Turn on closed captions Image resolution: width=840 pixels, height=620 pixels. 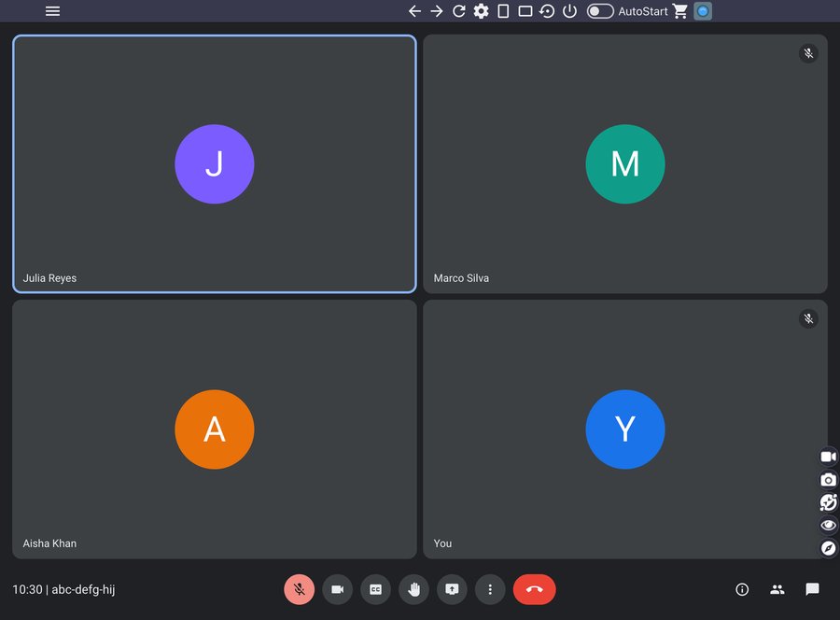[375, 589]
